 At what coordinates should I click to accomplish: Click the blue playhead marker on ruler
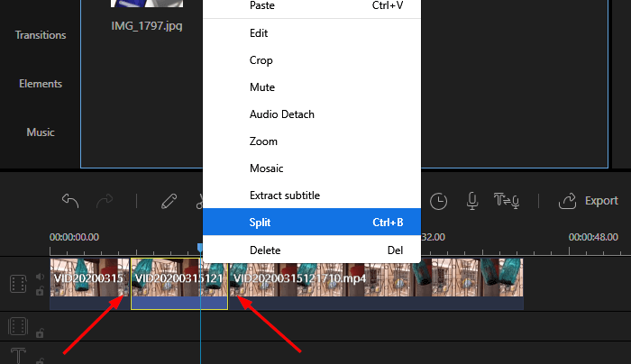(x=200, y=247)
